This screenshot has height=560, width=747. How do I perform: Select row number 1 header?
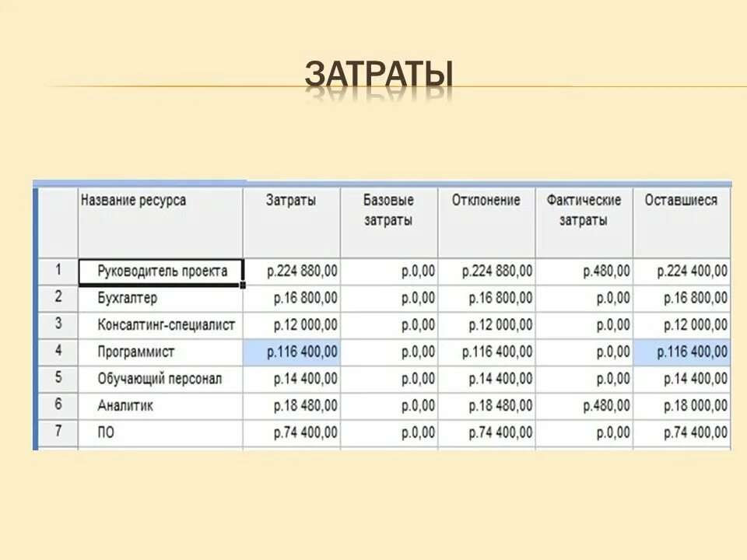click(58, 272)
